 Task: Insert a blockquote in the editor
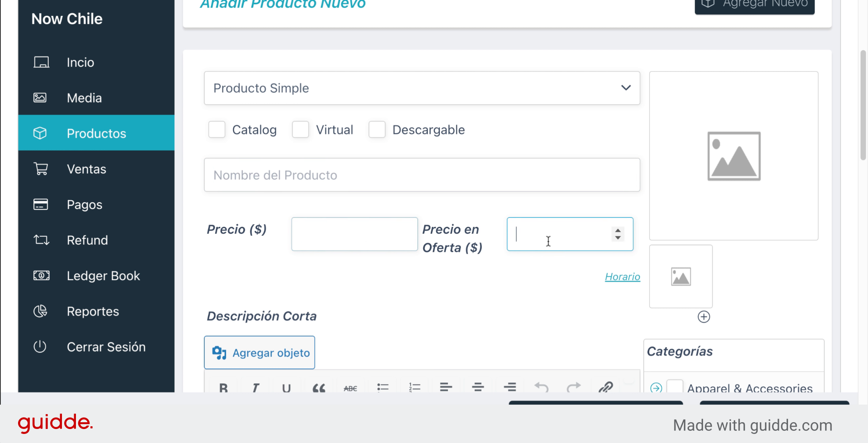pyautogui.click(x=319, y=387)
